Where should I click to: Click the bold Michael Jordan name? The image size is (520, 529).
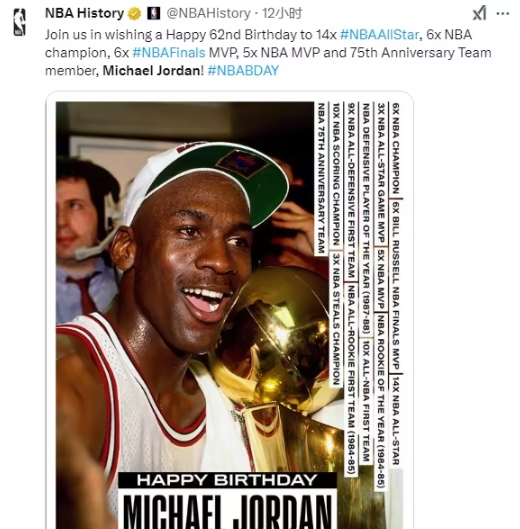(x=152, y=71)
